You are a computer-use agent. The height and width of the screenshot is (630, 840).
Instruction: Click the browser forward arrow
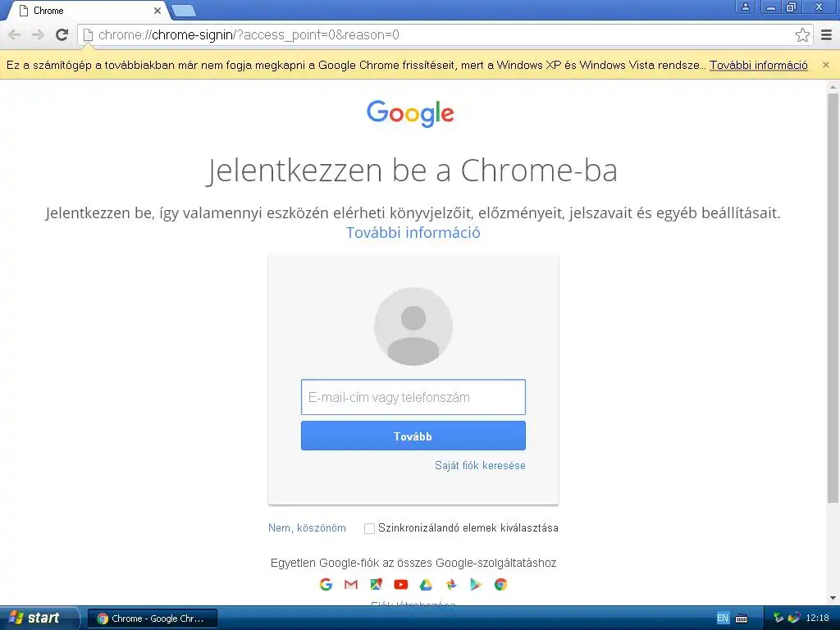point(38,34)
